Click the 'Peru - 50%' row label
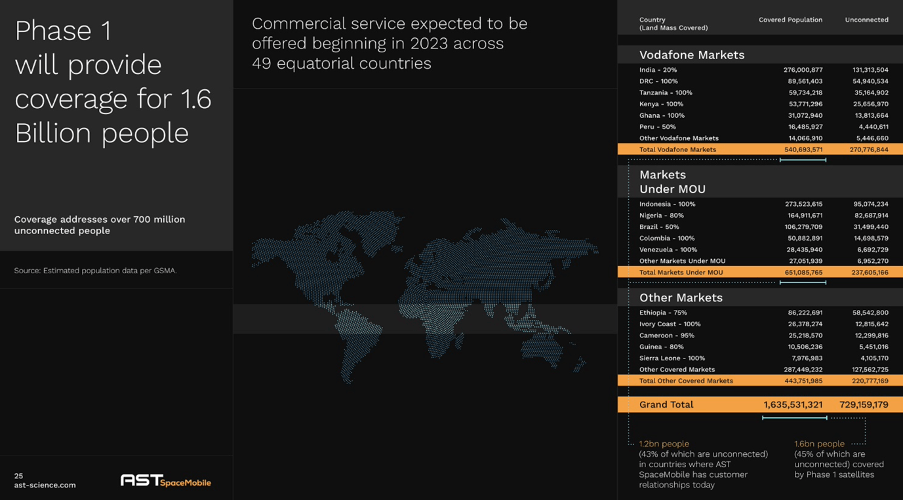The height and width of the screenshot is (500, 904). pos(657,127)
